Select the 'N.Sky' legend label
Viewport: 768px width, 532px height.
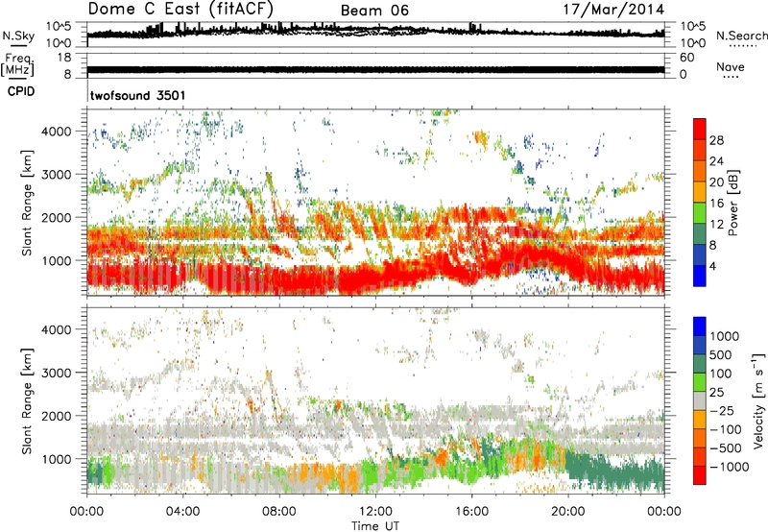pyautogui.click(x=18, y=36)
